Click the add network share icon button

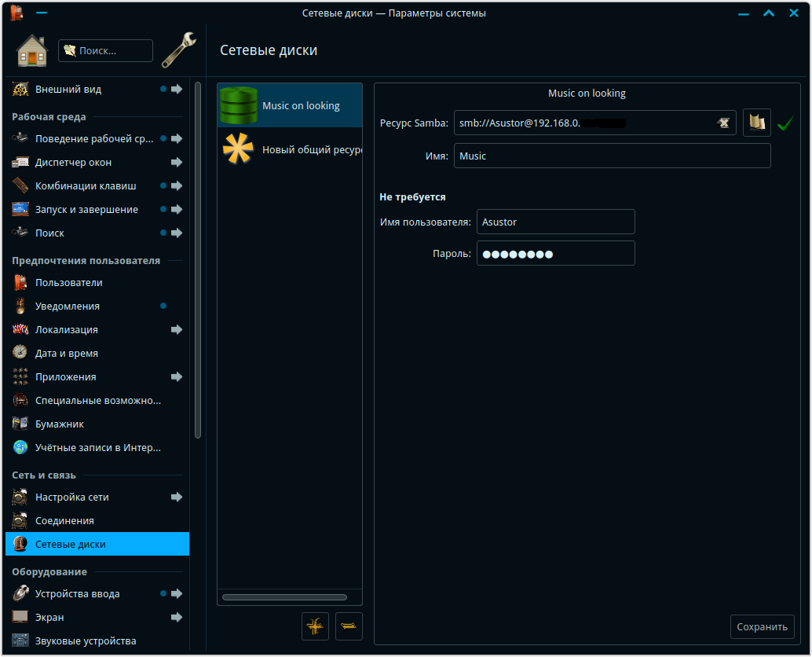(314, 626)
